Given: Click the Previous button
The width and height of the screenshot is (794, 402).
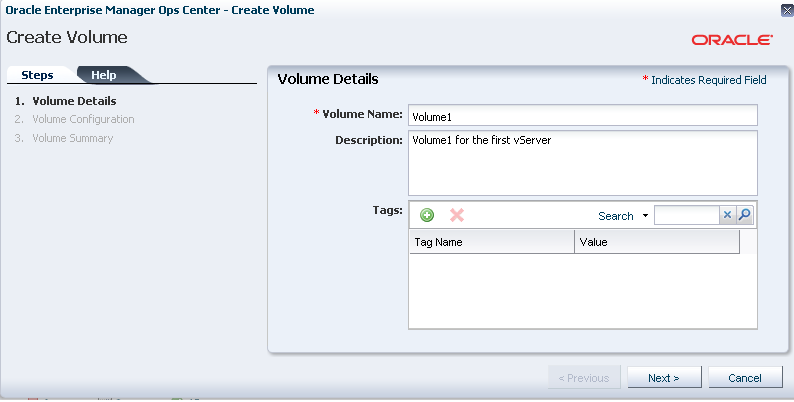Looking at the screenshot, I should [584, 378].
